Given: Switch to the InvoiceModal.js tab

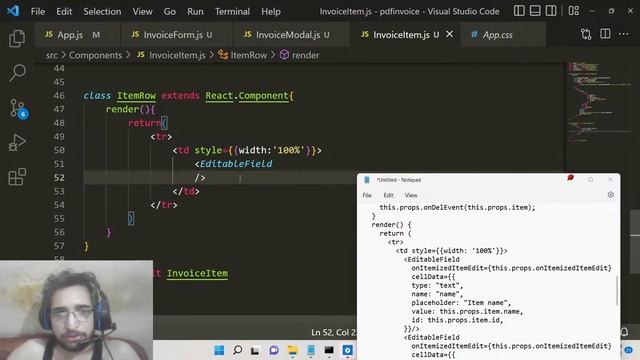Looking at the screenshot, I should (291, 35).
